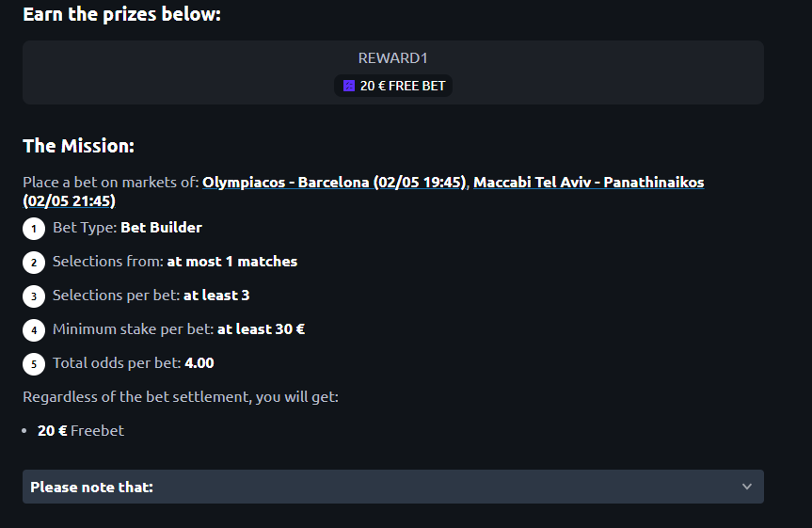Click the step 3 circle icon
The width and height of the screenshot is (812, 528).
(x=34, y=296)
